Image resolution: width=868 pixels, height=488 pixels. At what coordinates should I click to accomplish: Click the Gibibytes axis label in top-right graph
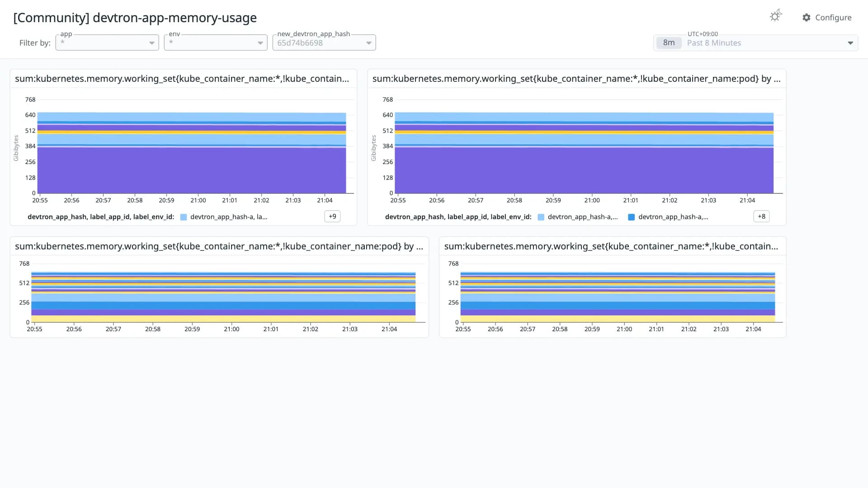pyautogui.click(x=373, y=148)
